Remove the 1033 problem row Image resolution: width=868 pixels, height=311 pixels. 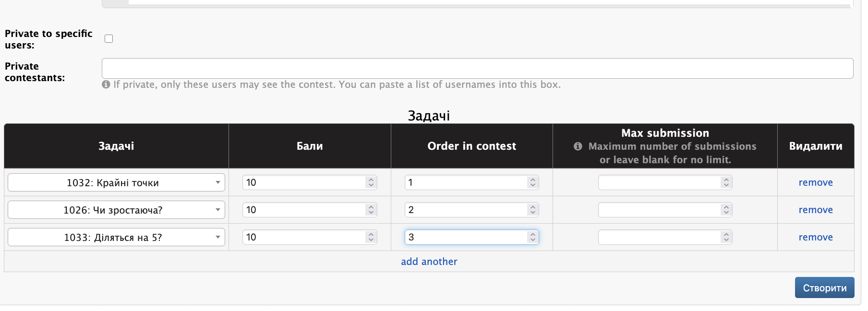[816, 237]
